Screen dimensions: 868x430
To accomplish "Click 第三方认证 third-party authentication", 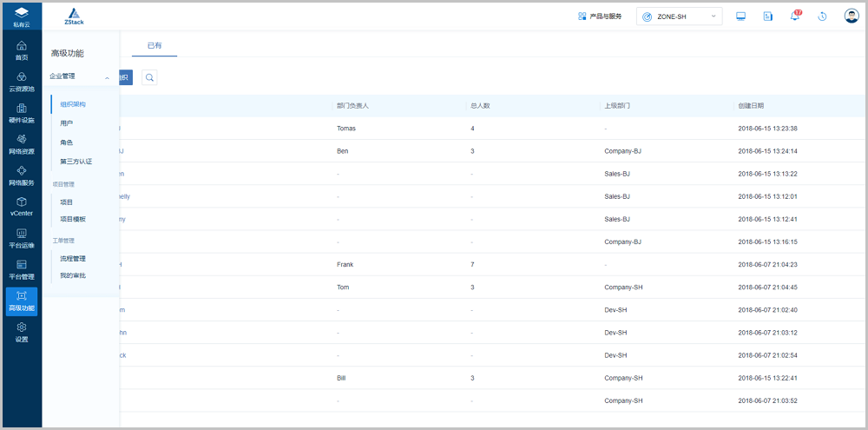I will [76, 162].
